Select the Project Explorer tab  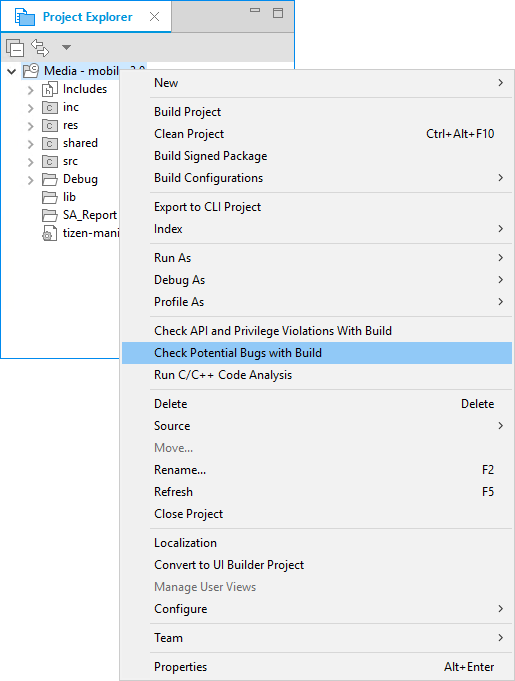[86, 17]
